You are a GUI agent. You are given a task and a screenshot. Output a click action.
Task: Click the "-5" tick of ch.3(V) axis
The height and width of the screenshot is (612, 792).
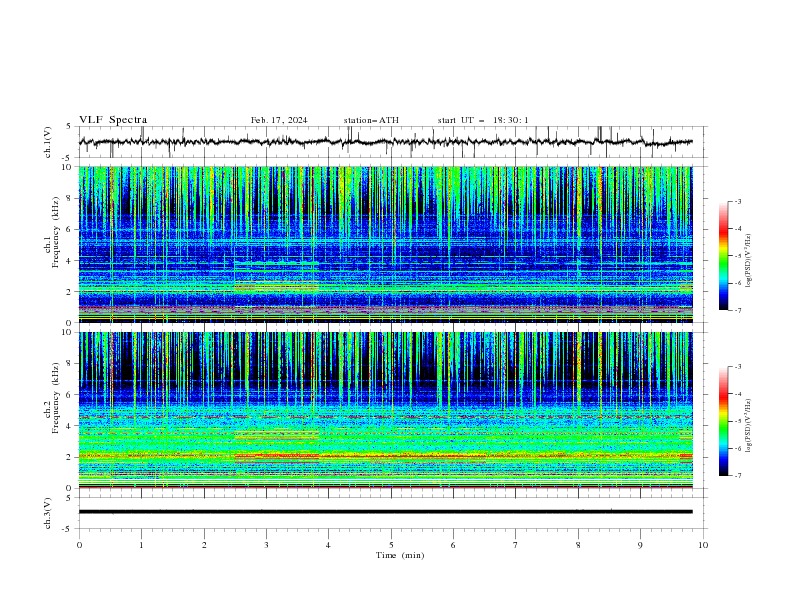tap(68, 529)
